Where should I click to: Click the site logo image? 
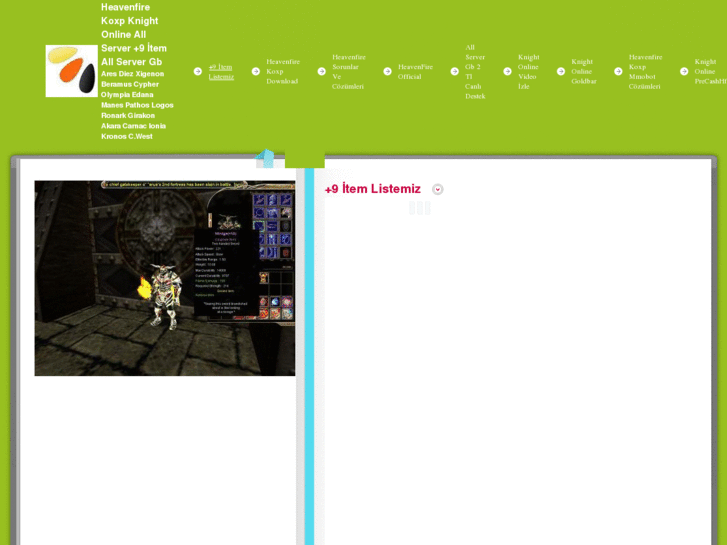coord(71,71)
